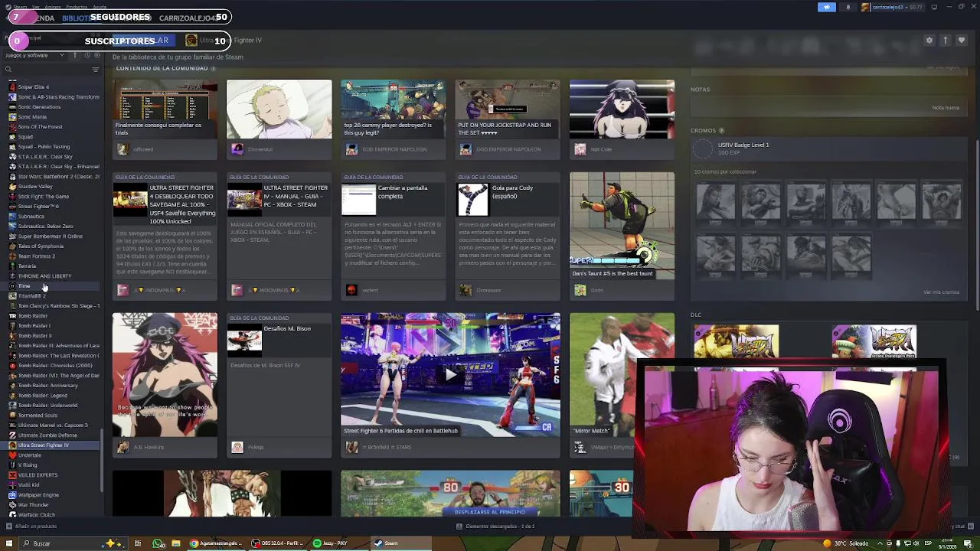Viewport: 980px width, 551px height.
Task: Switch to OBS window in taskbar
Action: (x=279, y=543)
